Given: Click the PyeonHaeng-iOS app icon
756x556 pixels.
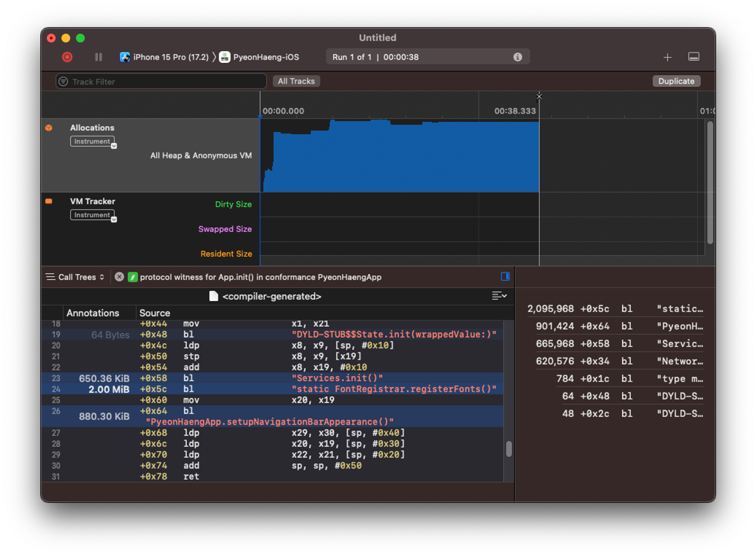Looking at the screenshot, I should point(225,57).
